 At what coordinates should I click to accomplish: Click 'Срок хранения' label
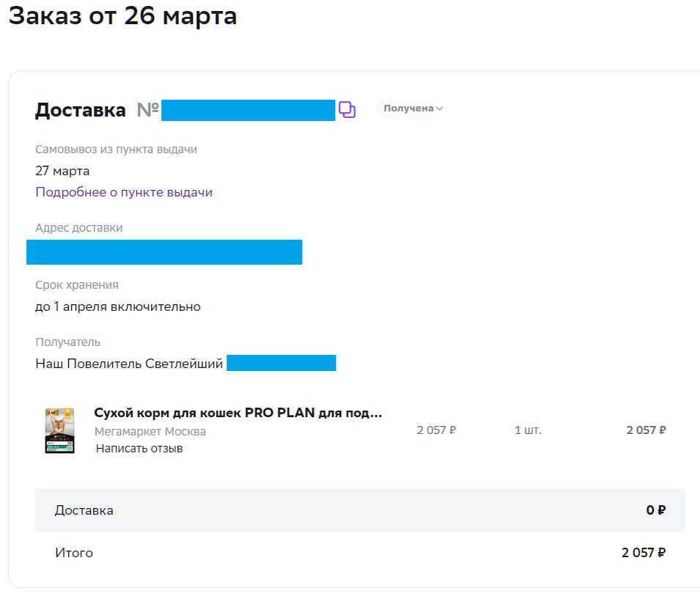77,285
